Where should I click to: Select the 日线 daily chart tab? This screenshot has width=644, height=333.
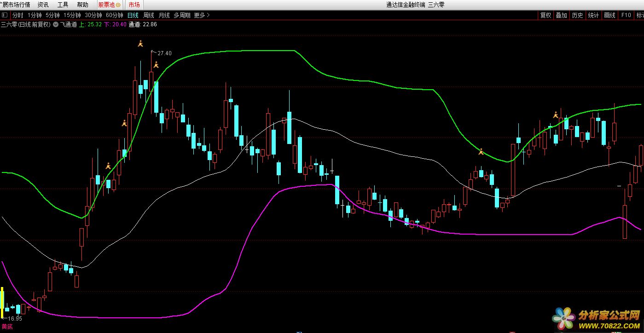point(133,15)
